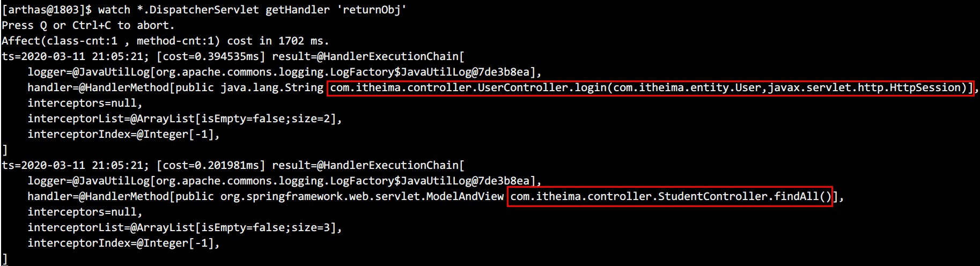Click the red-boxed UserController.login method signature
The height and width of the screenshot is (266, 980).
[650, 87]
